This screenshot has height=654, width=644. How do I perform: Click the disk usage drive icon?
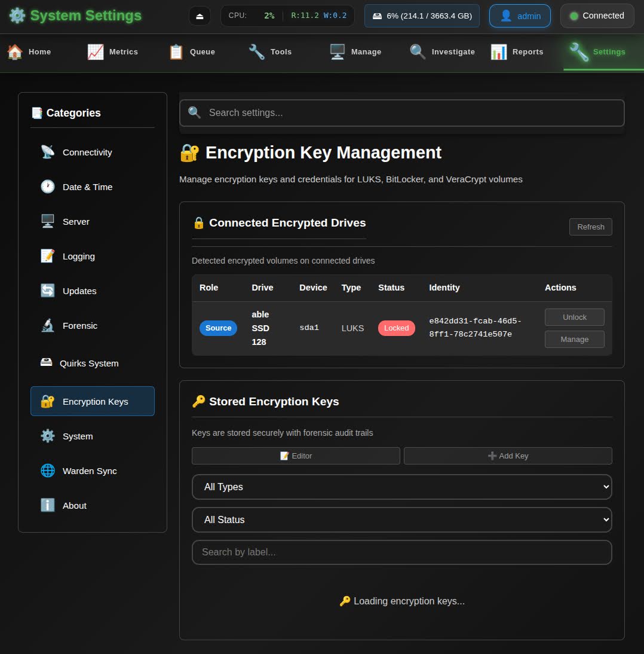click(x=377, y=16)
